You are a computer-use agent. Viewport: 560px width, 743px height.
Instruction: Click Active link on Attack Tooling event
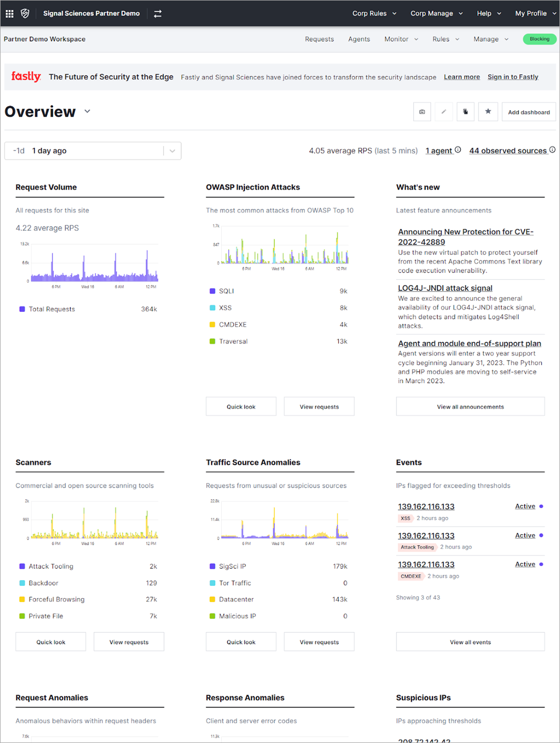(525, 535)
